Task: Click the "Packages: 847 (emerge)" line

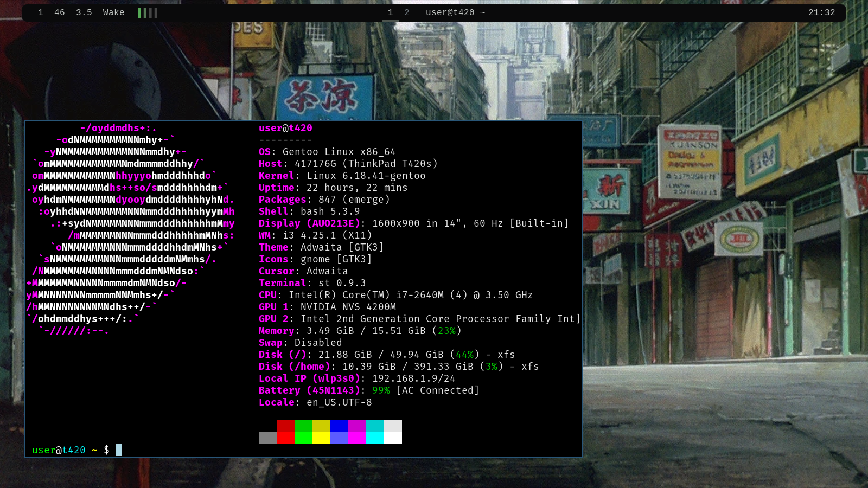Action: click(324, 200)
